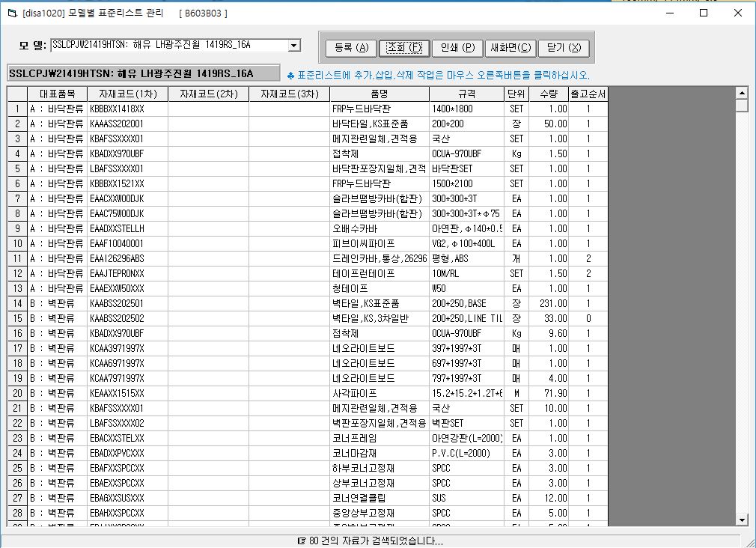
Task: Click quantity 231.00 in row 14
Action: (x=548, y=303)
